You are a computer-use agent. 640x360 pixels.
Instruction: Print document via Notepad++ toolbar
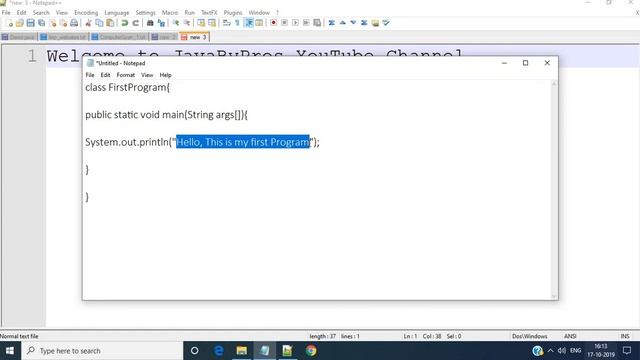pos(74,23)
